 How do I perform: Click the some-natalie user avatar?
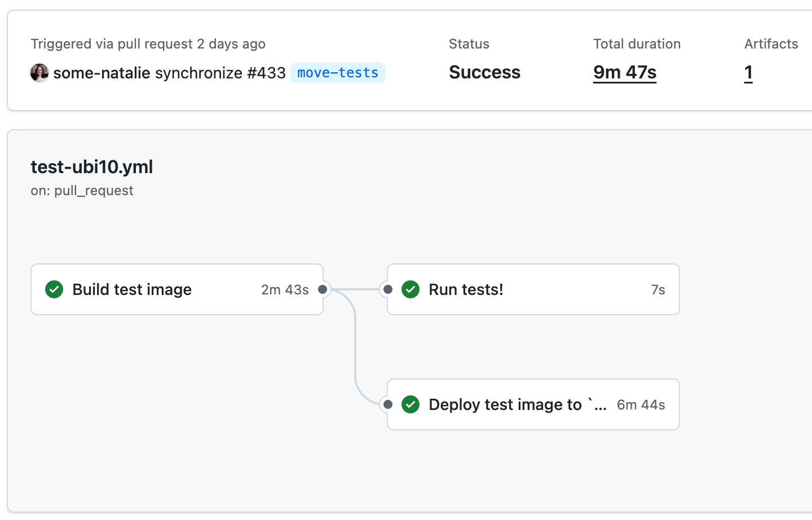pyautogui.click(x=39, y=73)
